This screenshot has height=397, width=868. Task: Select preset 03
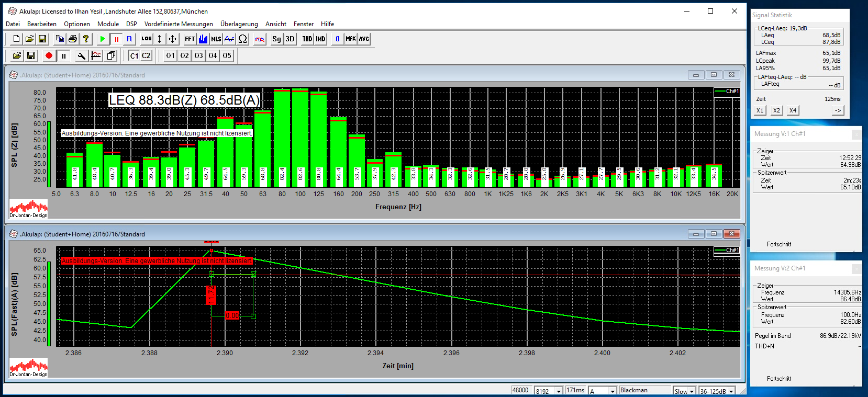coord(199,55)
